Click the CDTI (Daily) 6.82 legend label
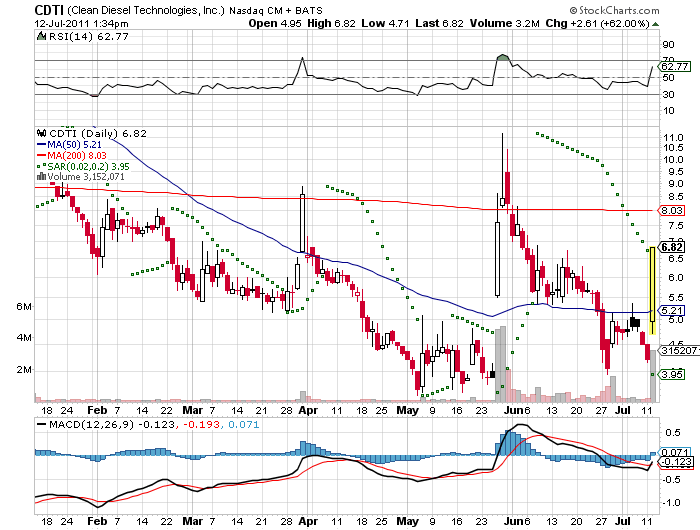 click(x=98, y=133)
